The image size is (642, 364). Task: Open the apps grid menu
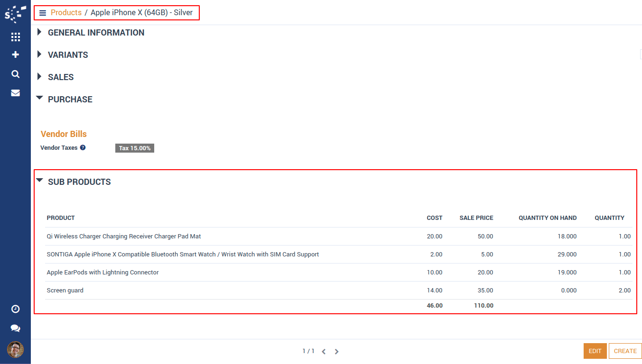pyautogui.click(x=15, y=37)
